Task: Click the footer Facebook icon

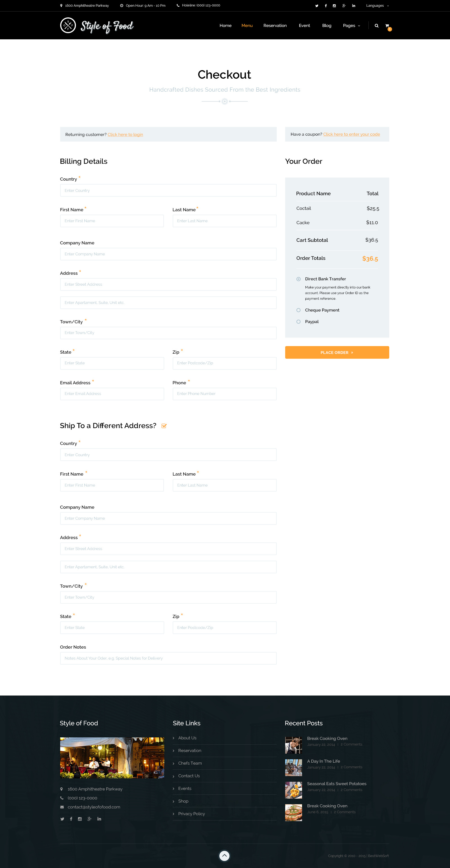Action: pyautogui.click(x=71, y=819)
